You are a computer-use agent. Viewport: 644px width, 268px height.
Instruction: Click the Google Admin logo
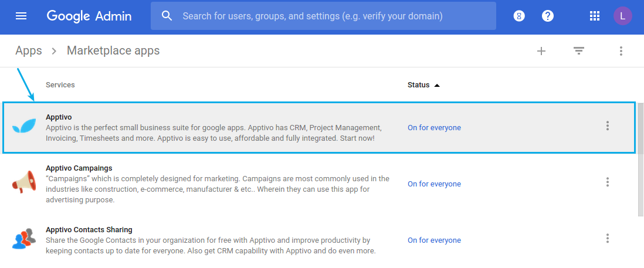[x=89, y=16]
